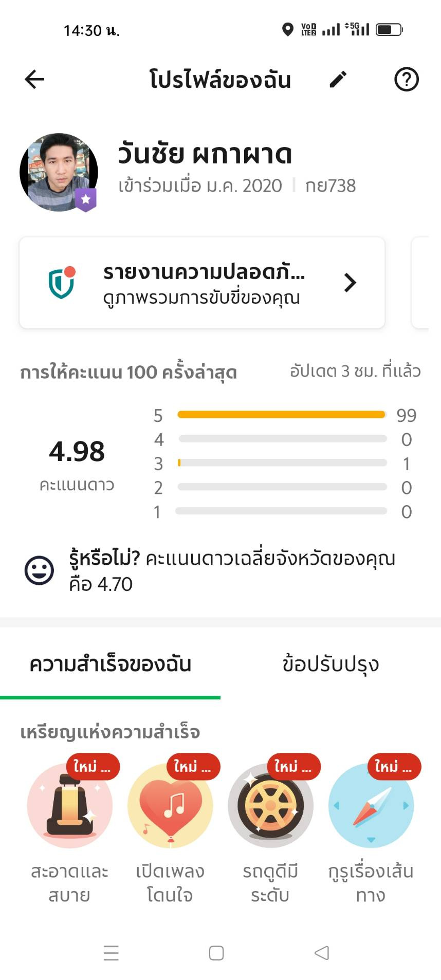Open the Android recent apps menu button

click(x=111, y=953)
